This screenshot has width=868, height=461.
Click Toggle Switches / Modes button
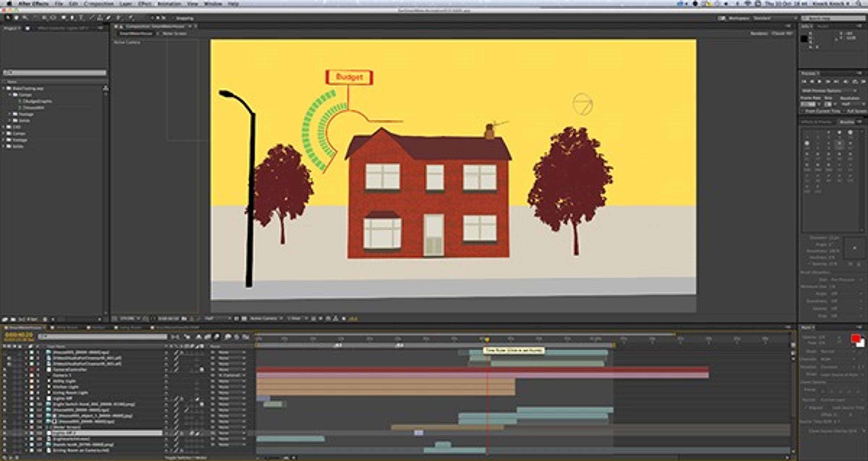(186, 458)
